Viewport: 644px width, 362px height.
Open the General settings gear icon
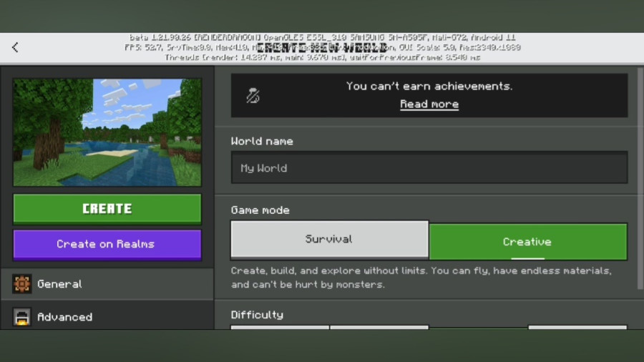tap(21, 283)
